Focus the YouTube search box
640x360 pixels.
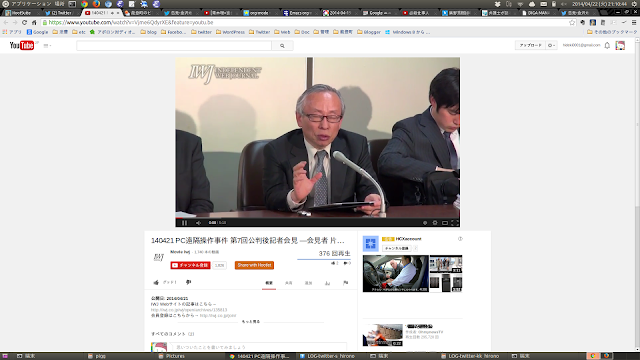pos(174,46)
